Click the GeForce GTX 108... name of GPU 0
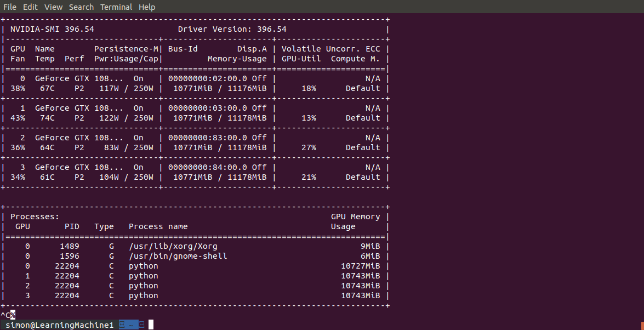Image resolution: width=644 pixels, height=330 pixels. 79,78
